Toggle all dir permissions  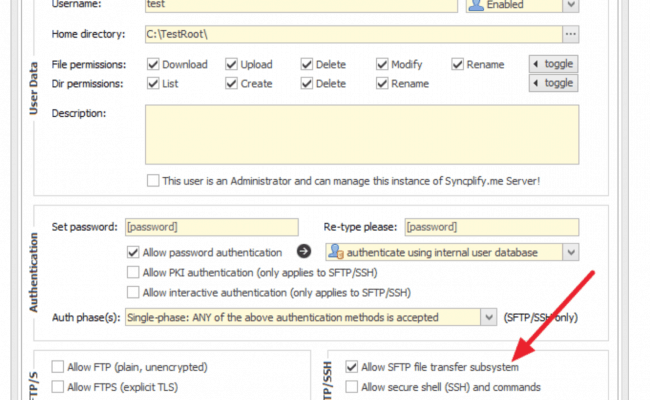(x=553, y=83)
